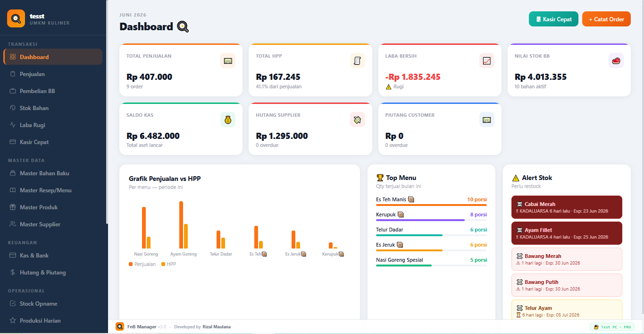Click the Nasi Goreng Spesial top menu row
Viewport: 644px width, 334px height.
tap(431, 261)
